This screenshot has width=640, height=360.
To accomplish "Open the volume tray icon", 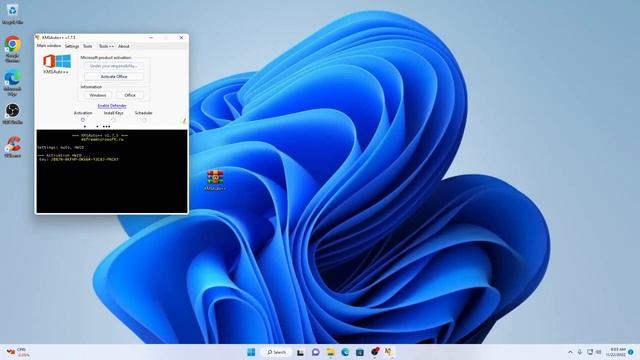I will coord(598,352).
